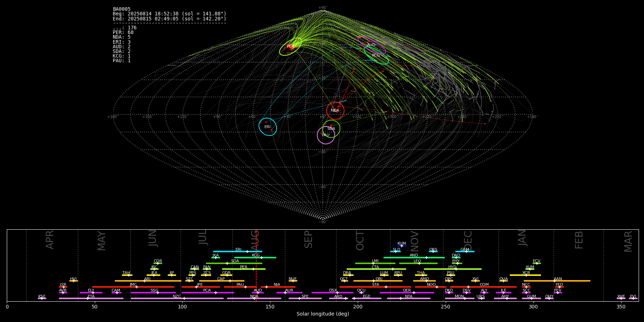
Task: Select the SDA green radiant circle on map
Action: [x=331, y=129]
